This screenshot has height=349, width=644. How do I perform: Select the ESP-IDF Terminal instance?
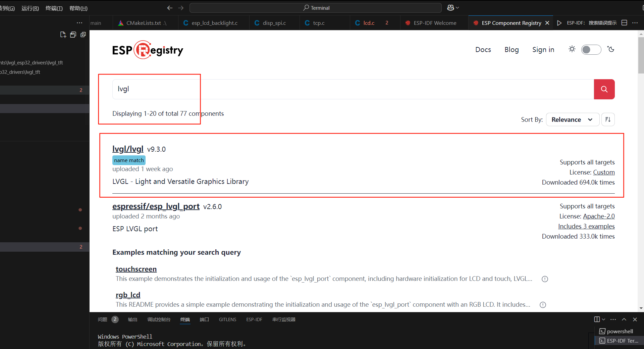(x=619, y=341)
